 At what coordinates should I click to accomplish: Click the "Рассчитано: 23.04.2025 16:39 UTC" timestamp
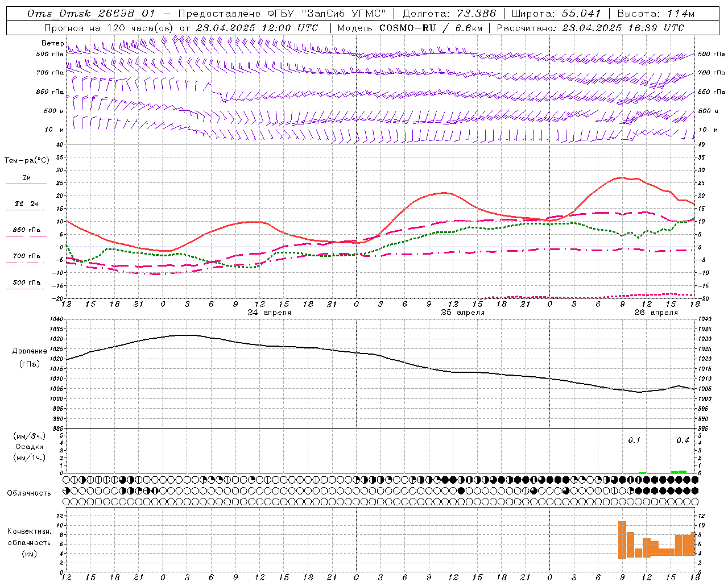pyautogui.click(x=590, y=28)
